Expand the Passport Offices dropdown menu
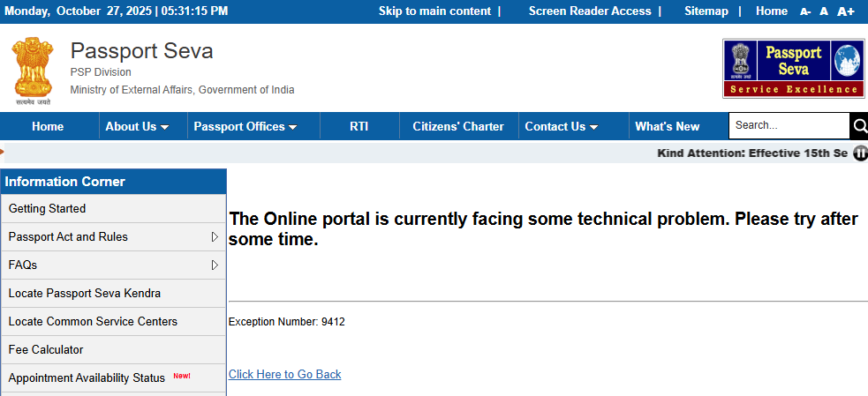 245,127
